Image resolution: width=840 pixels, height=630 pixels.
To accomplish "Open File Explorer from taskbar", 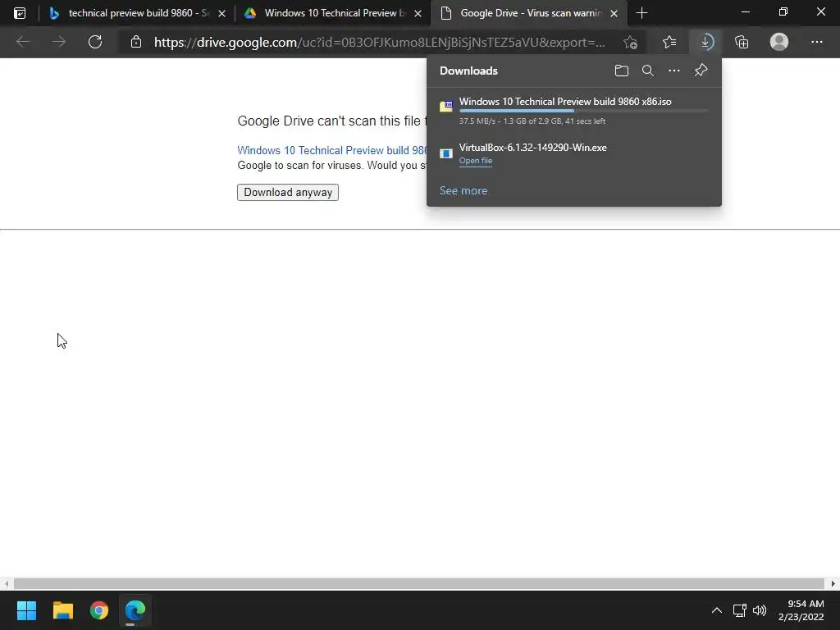I will (62, 610).
